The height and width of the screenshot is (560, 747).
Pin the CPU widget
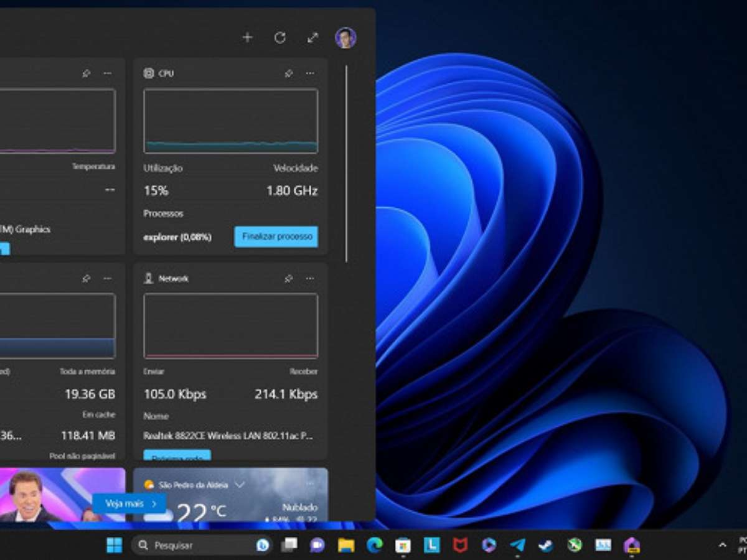point(289,73)
